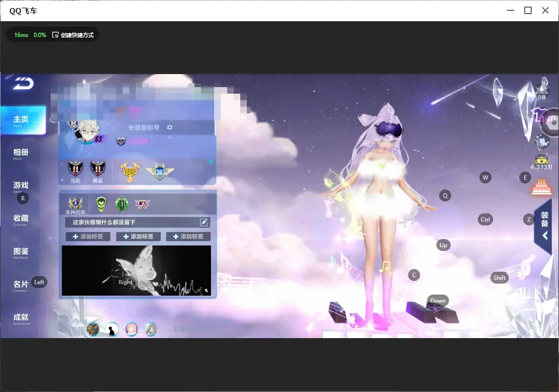The height and width of the screenshot is (392, 559).
Task: Open the winged 1363 badge
Action: point(160,171)
